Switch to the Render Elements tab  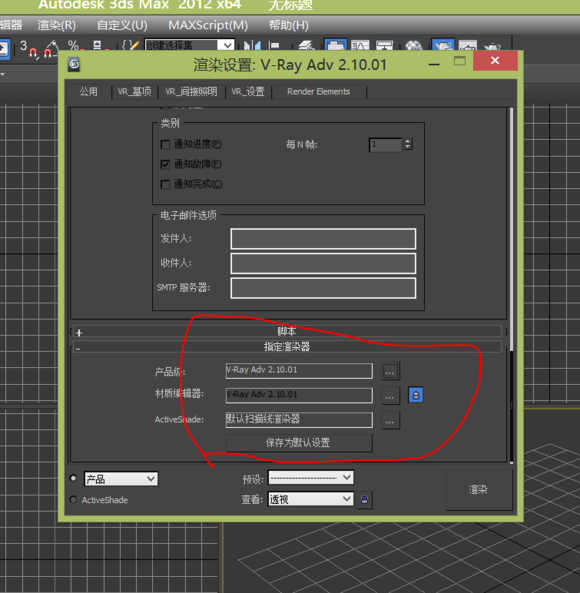319,92
